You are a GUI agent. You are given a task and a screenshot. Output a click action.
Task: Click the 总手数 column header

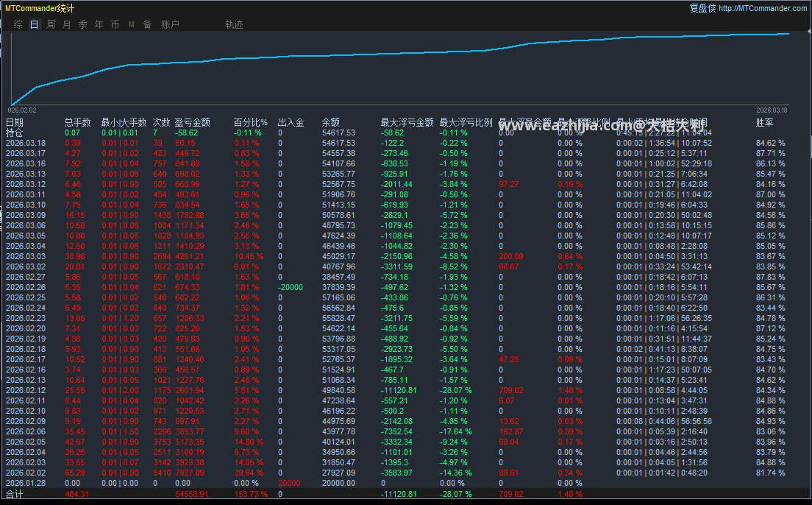[78, 122]
